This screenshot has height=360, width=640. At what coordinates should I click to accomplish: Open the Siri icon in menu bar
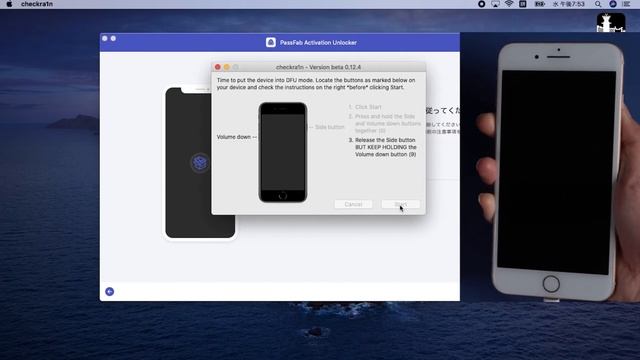click(x=613, y=4)
